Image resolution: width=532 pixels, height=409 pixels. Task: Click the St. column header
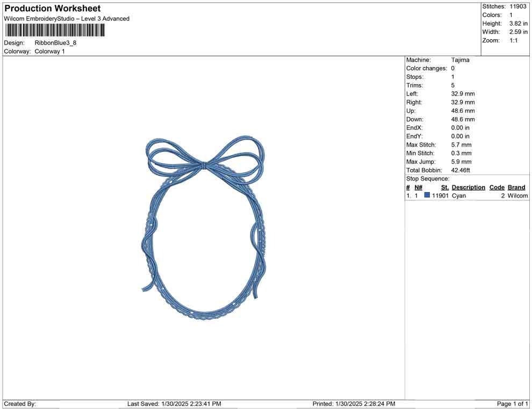click(x=444, y=187)
